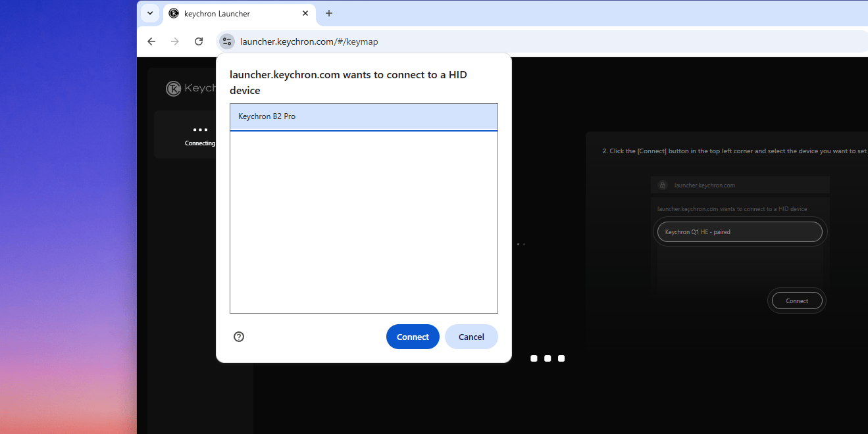Go back to the previous page
This screenshot has height=434, width=868.
(x=151, y=41)
